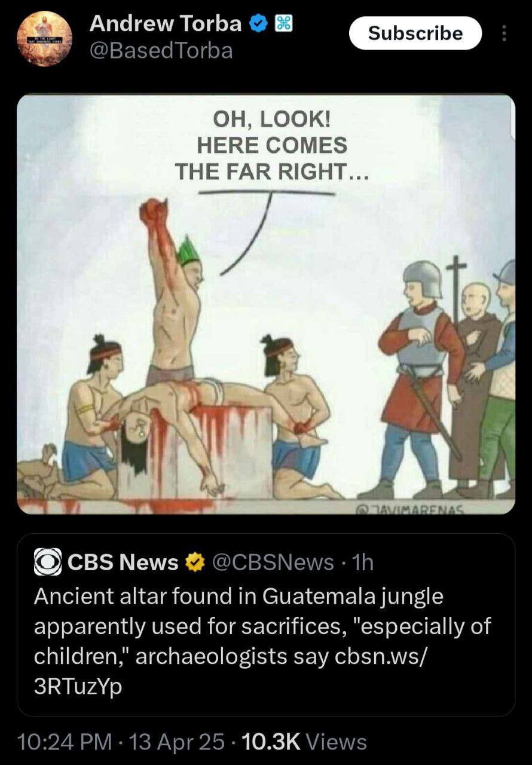Click the gold verified badge next to CBS News
The width and height of the screenshot is (532, 765).
(196, 562)
